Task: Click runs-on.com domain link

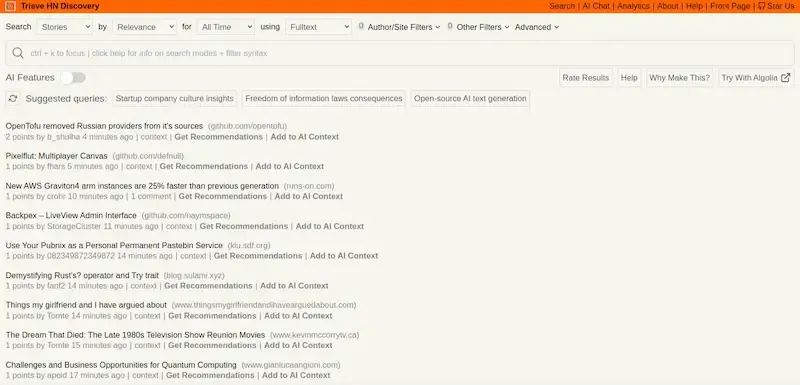Action: pyautogui.click(x=309, y=186)
